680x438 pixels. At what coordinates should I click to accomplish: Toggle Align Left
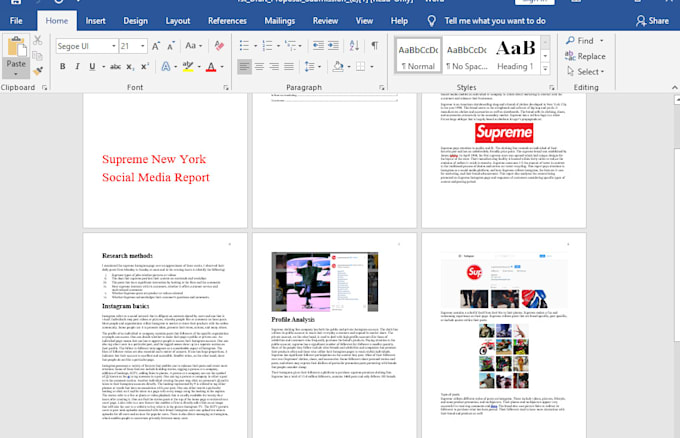tap(245, 66)
